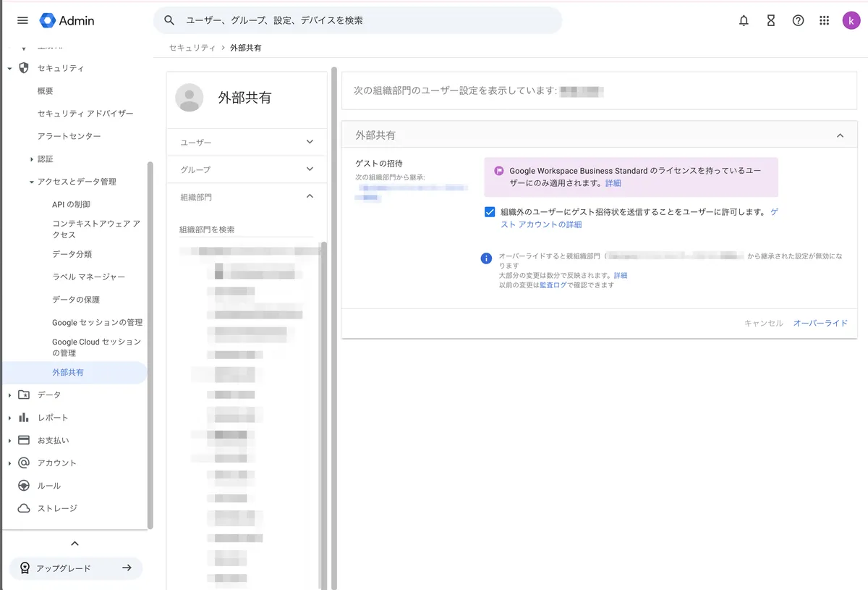Click the アップグレード badge icon

pos(25,568)
